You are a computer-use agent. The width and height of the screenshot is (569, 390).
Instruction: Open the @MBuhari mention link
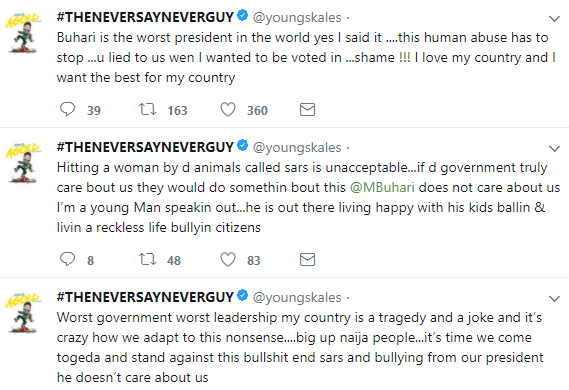point(382,188)
